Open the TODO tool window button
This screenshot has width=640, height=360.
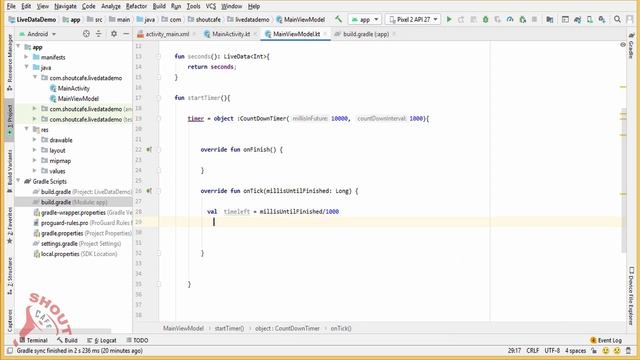(x=137, y=340)
